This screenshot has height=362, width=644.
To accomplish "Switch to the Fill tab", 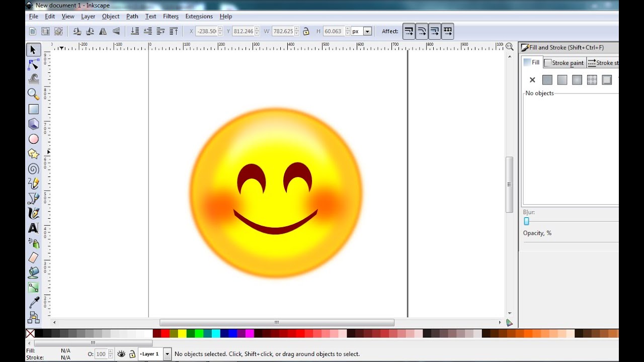I will [532, 62].
